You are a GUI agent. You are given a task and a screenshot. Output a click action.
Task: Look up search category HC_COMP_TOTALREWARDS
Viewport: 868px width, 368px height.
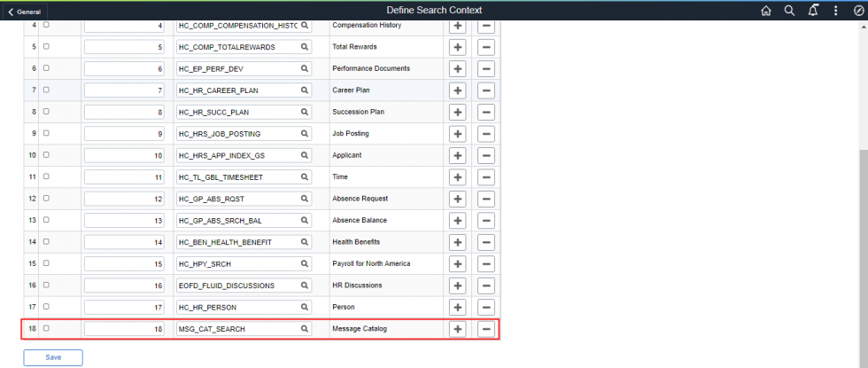[x=304, y=47]
